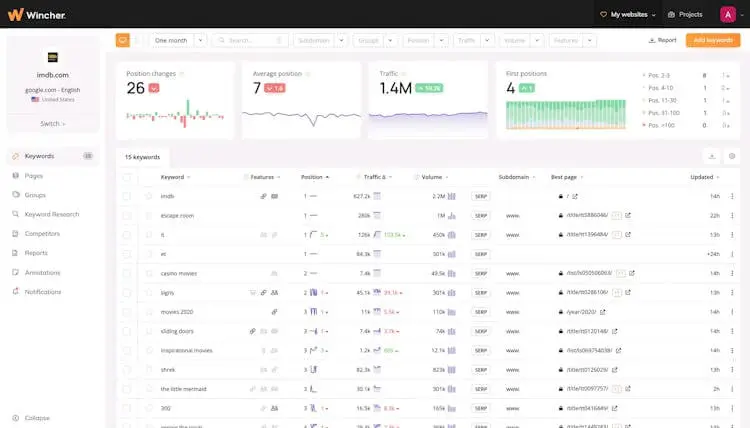This screenshot has width=750, height=428.
Task: Click SERP button for signs row
Action: (481, 293)
